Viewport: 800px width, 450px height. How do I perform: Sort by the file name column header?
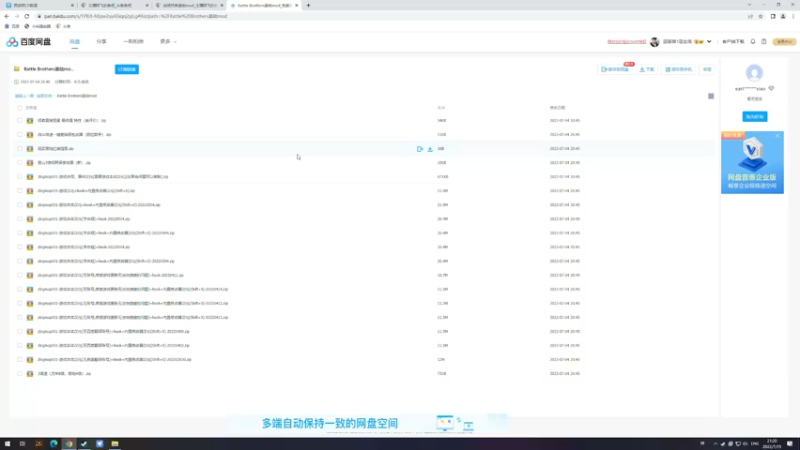coord(31,108)
